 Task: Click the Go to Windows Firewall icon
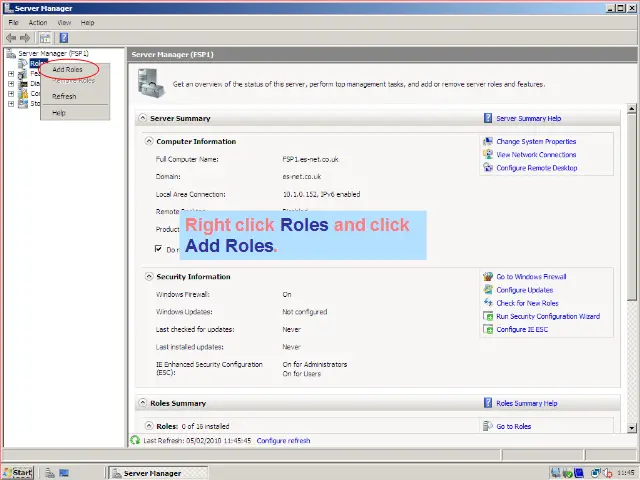pyautogui.click(x=488, y=276)
